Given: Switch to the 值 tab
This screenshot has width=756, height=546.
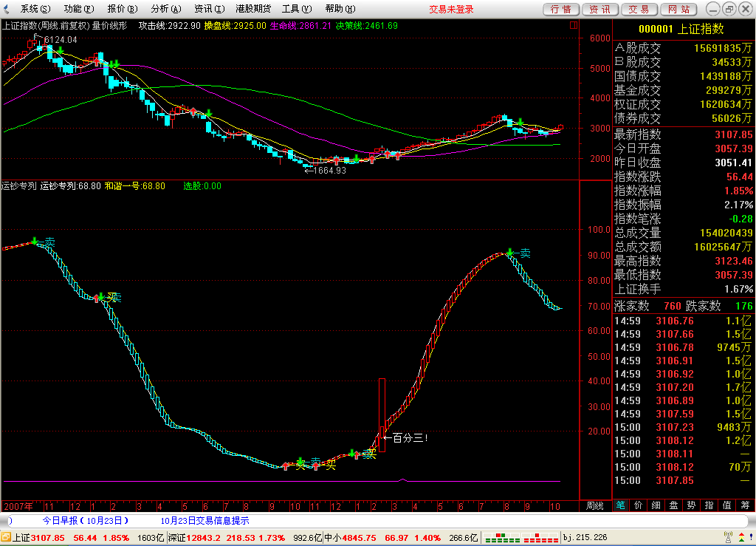Looking at the screenshot, I should coord(727,505).
